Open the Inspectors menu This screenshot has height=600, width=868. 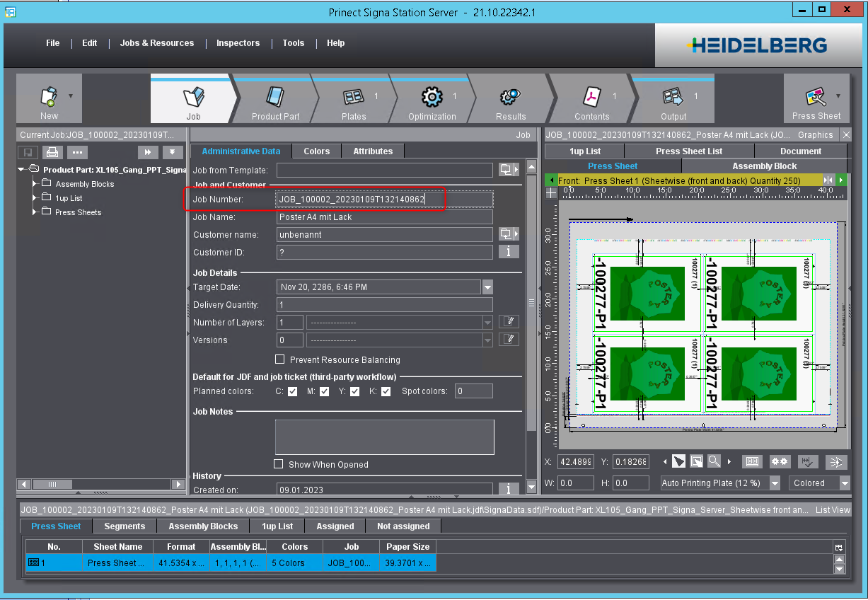[238, 43]
